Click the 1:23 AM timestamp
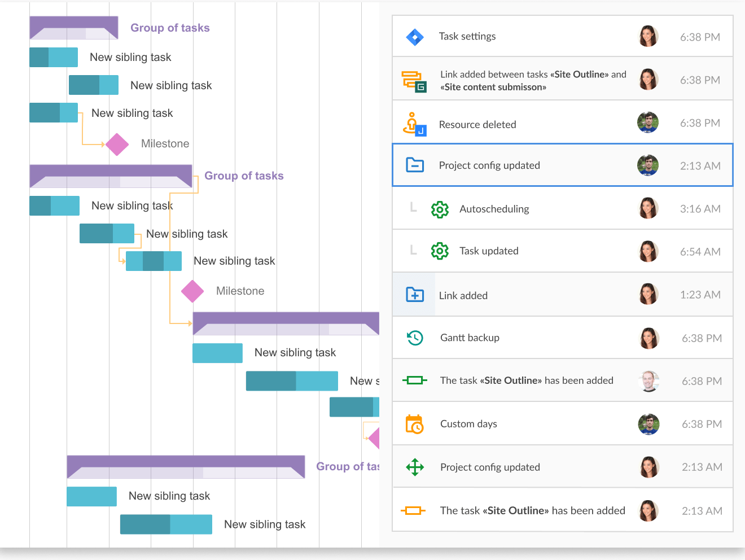745x560 pixels. pos(700,295)
